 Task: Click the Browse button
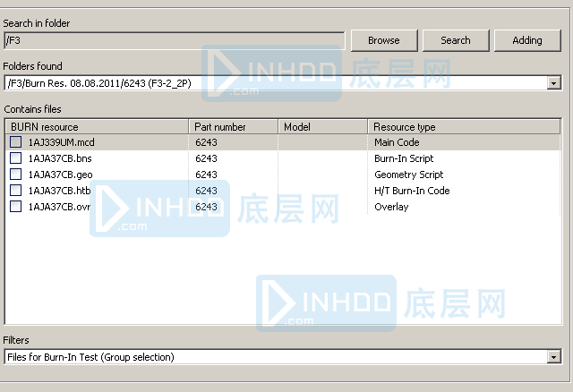pyautogui.click(x=383, y=40)
